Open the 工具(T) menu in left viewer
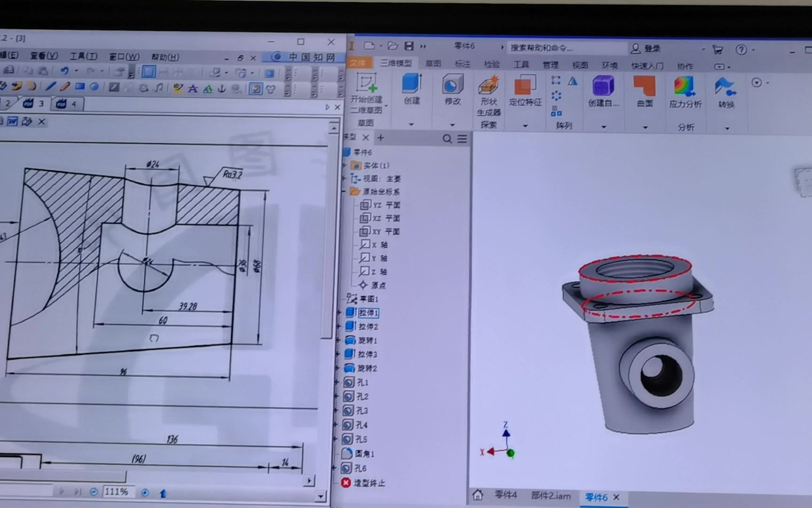Screen dimensions: 812x508 [83, 56]
